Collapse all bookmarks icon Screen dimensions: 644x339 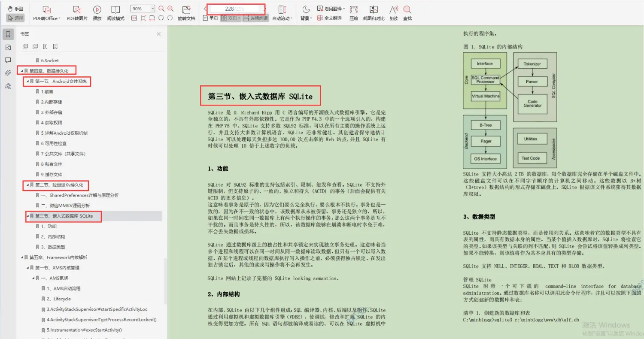click(x=35, y=46)
